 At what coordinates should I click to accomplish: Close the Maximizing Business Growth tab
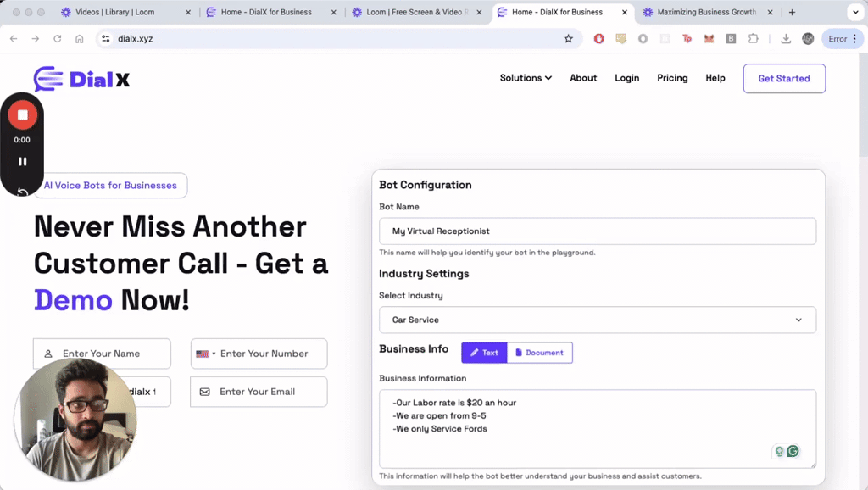[x=770, y=12]
